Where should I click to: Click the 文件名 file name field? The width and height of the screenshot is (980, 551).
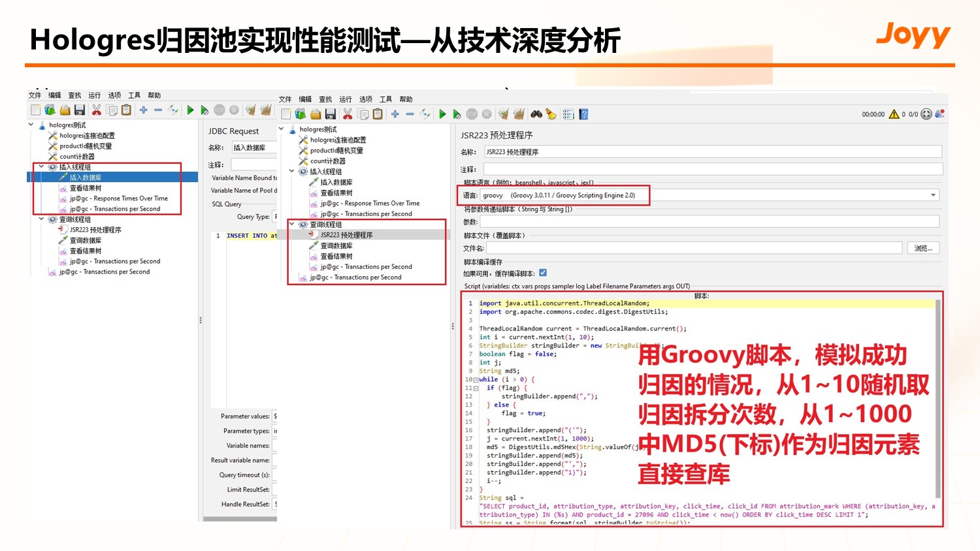coord(694,248)
